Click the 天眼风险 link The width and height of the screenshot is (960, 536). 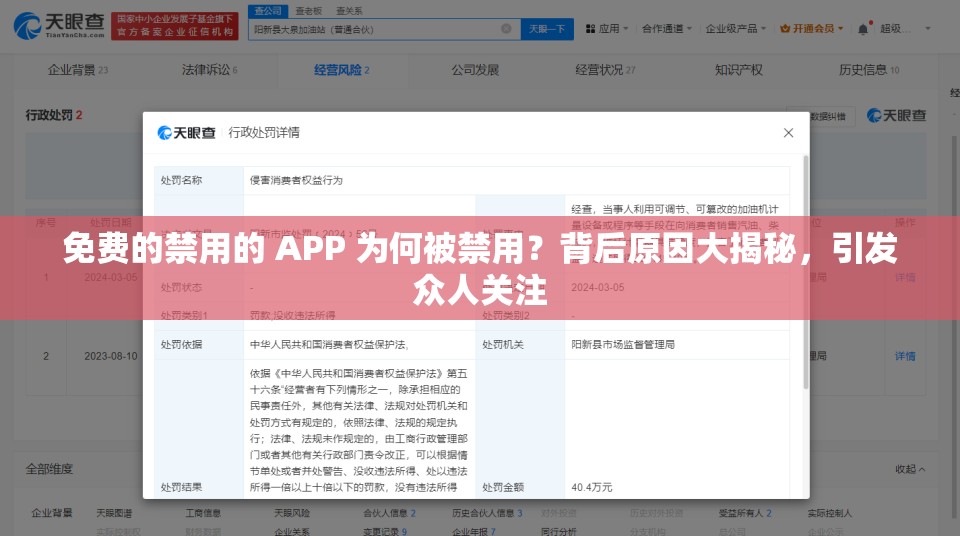292,513
